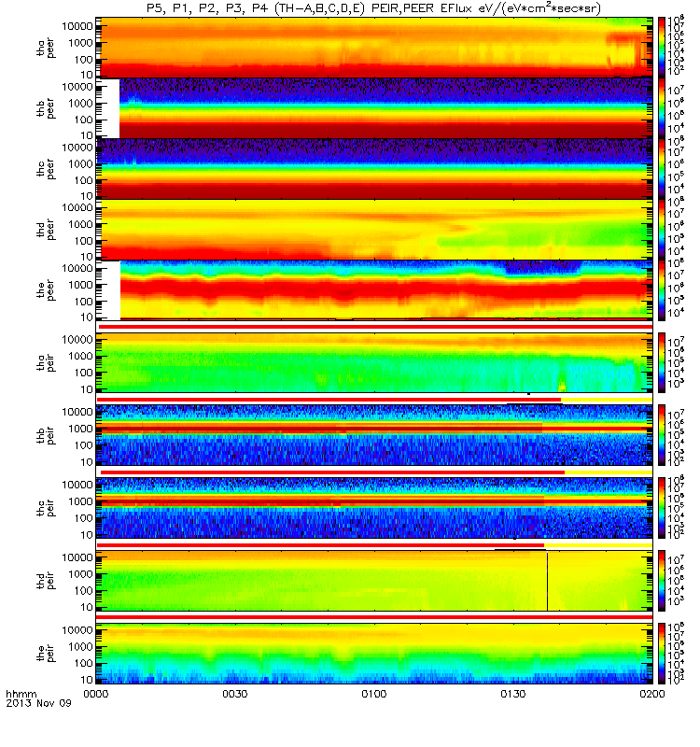Click inside the thb peer spectrogram panel

tap(374, 107)
